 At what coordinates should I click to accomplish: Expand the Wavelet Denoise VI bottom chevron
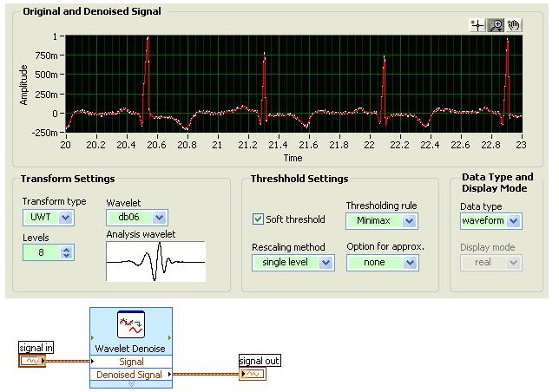point(130,382)
